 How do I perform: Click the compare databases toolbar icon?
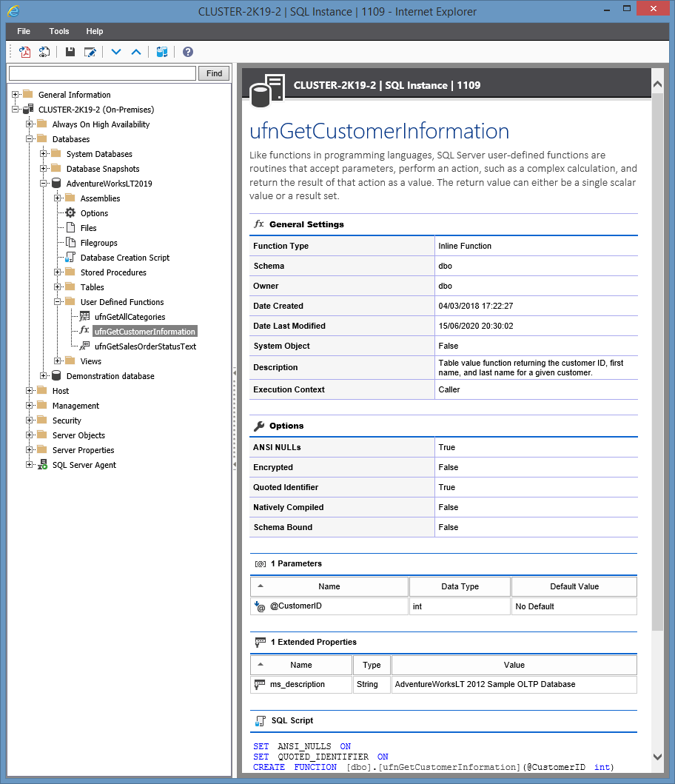pos(162,52)
